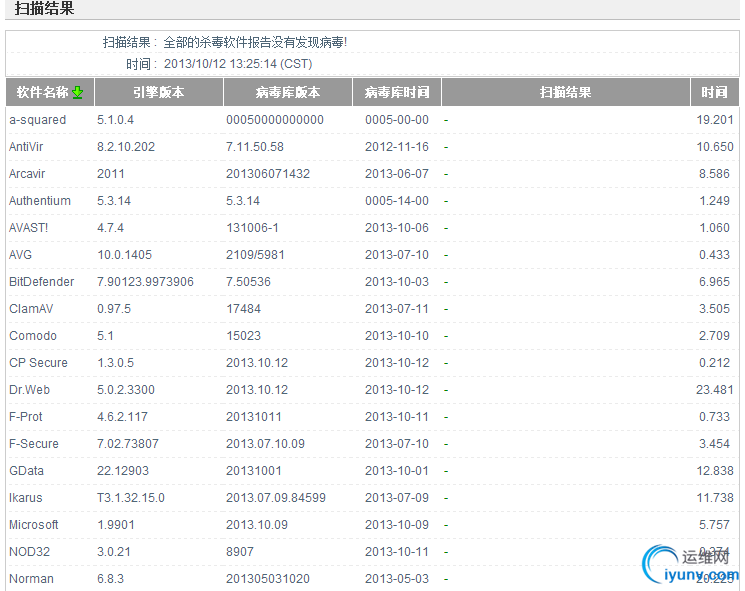The height and width of the screenshot is (591, 745).
Task: Click the ClamAV entry
Action: [x=31, y=309]
